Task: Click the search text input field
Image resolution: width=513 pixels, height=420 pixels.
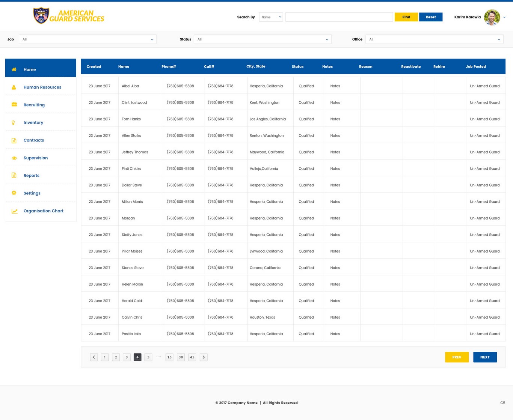Action: click(339, 17)
